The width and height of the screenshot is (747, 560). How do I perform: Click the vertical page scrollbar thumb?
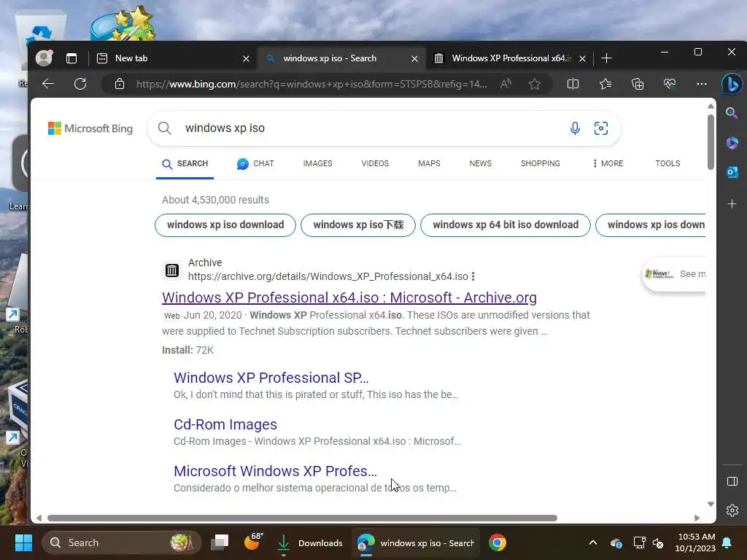point(711,142)
